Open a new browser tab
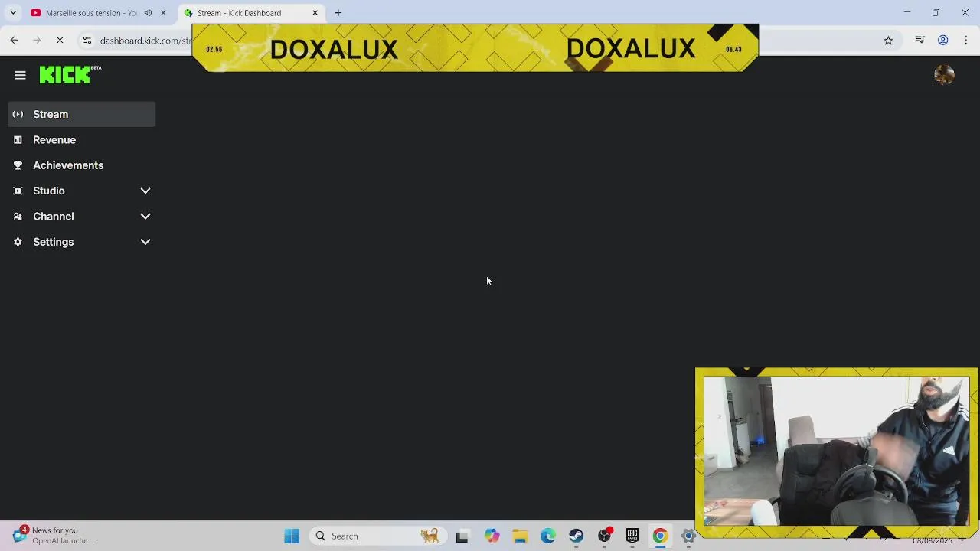The height and width of the screenshot is (551, 980). [338, 13]
